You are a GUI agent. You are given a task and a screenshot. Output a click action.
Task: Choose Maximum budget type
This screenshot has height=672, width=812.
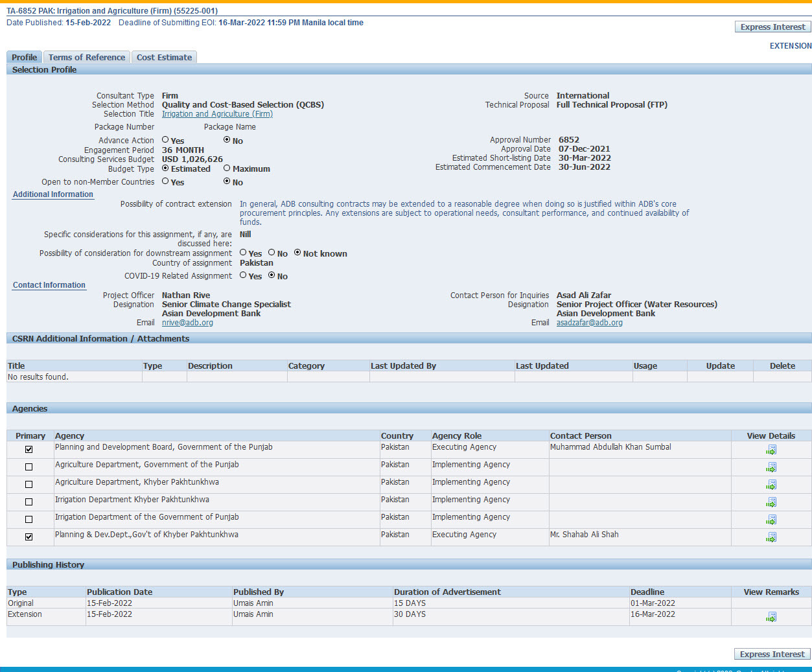click(227, 168)
